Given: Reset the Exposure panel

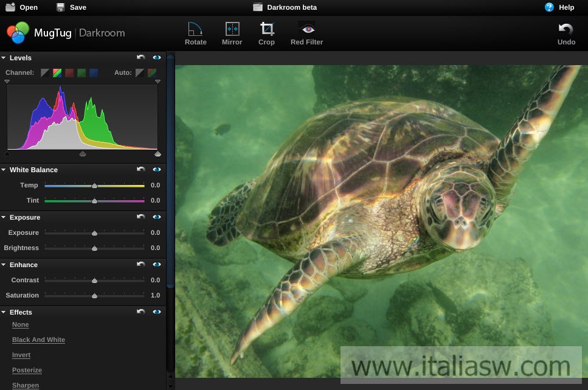Looking at the screenshot, I should click(x=140, y=217).
